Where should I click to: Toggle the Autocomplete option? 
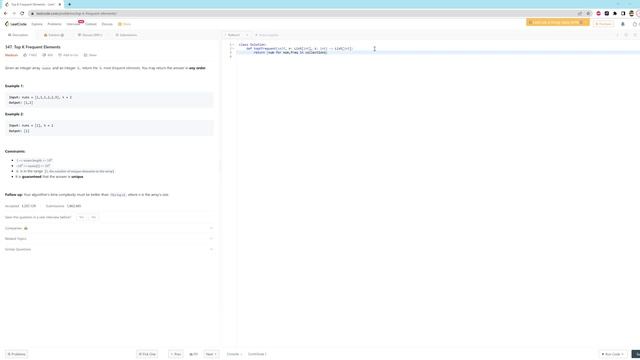266,35
